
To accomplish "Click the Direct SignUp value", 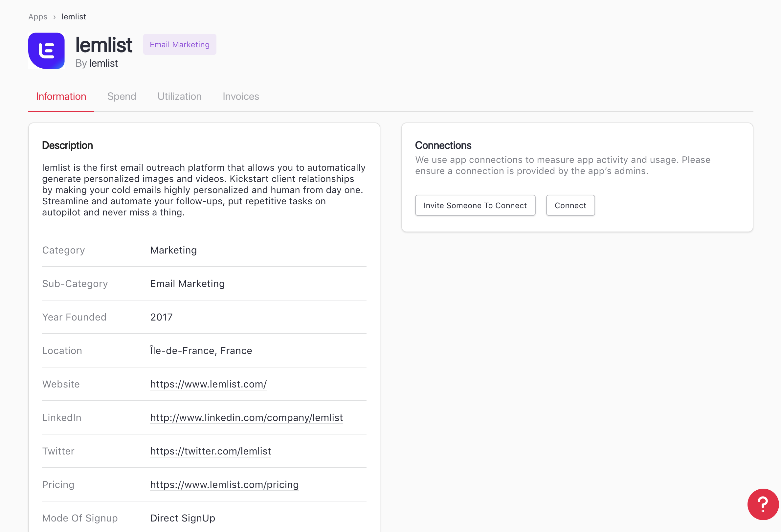I will tap(183, 518).
